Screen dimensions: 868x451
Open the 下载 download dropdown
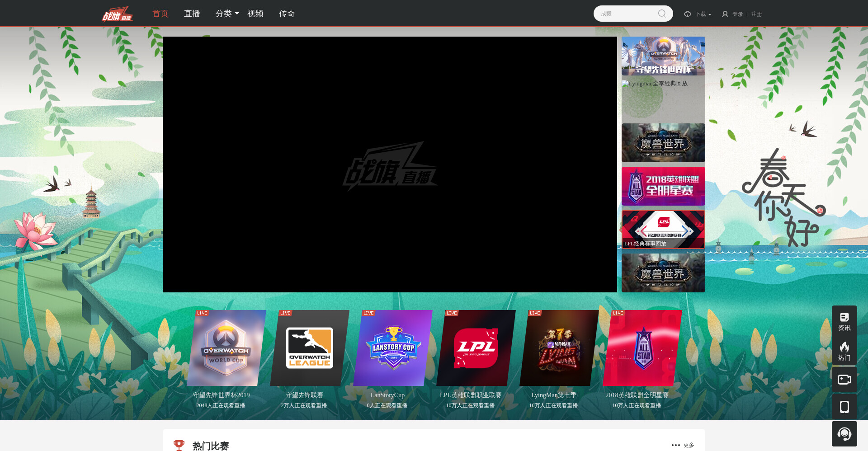click(x=703, y=14)
